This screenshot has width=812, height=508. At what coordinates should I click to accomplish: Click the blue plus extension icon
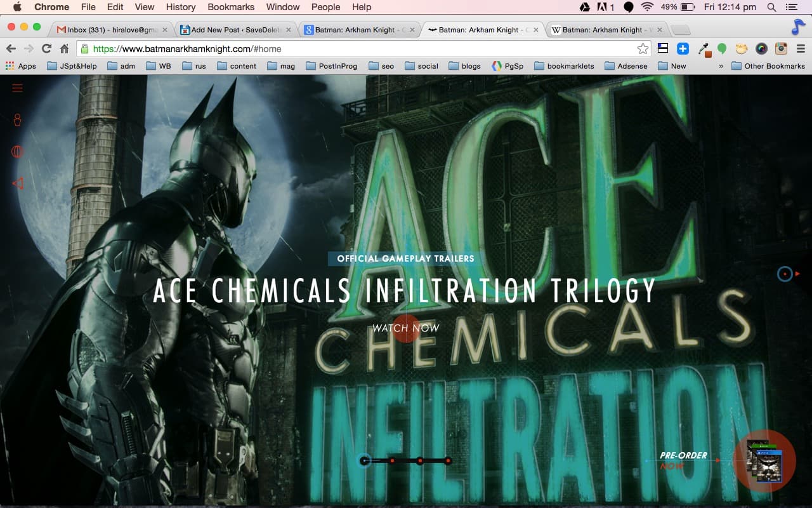pos(683,49)
